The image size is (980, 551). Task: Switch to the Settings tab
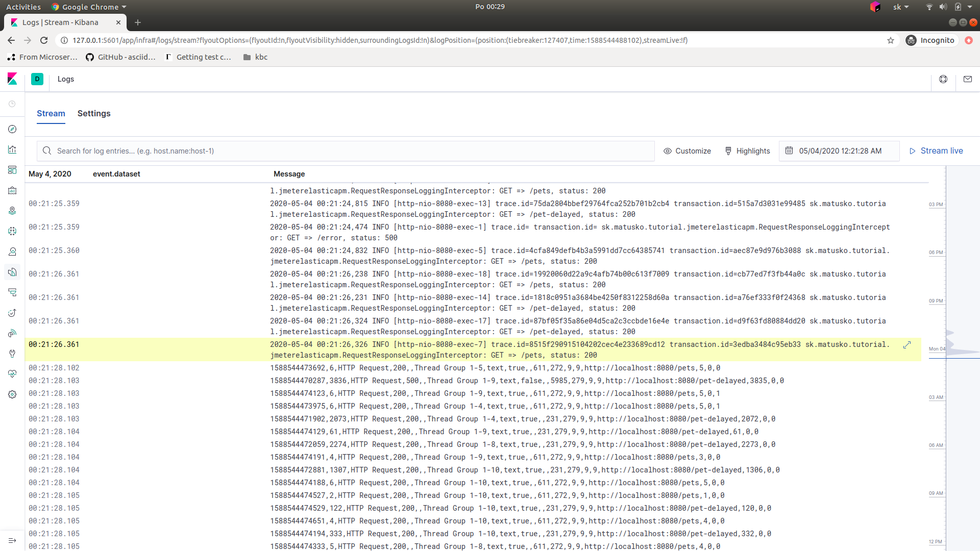[x=94, y=113]
